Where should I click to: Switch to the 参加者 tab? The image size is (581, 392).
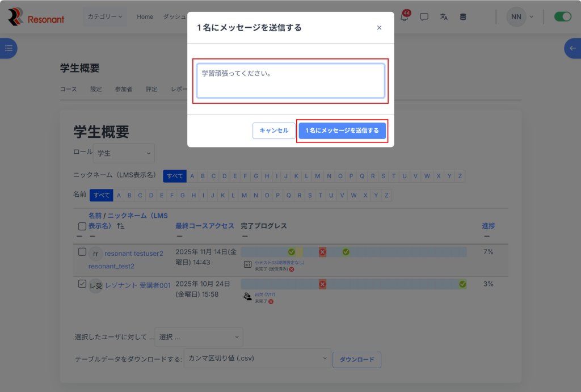point(123,89)
